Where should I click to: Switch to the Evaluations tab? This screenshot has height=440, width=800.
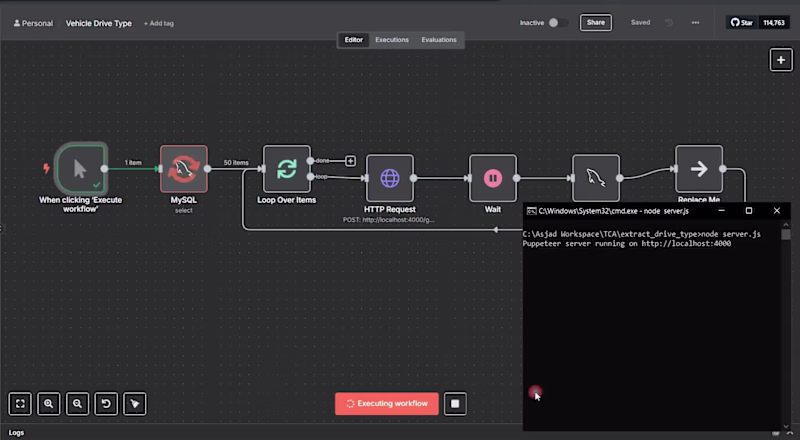[x=439, y=40]
